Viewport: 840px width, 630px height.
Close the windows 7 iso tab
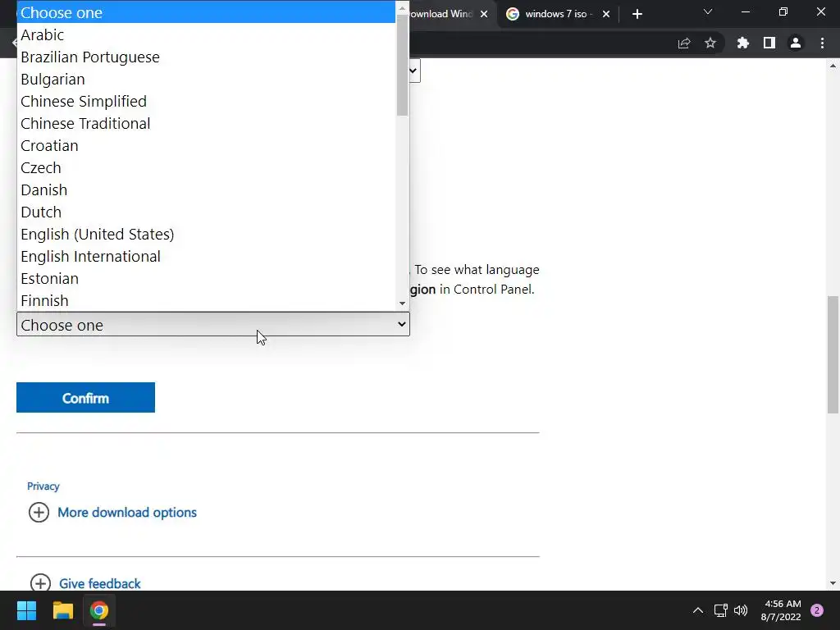(x=606, y=14)
